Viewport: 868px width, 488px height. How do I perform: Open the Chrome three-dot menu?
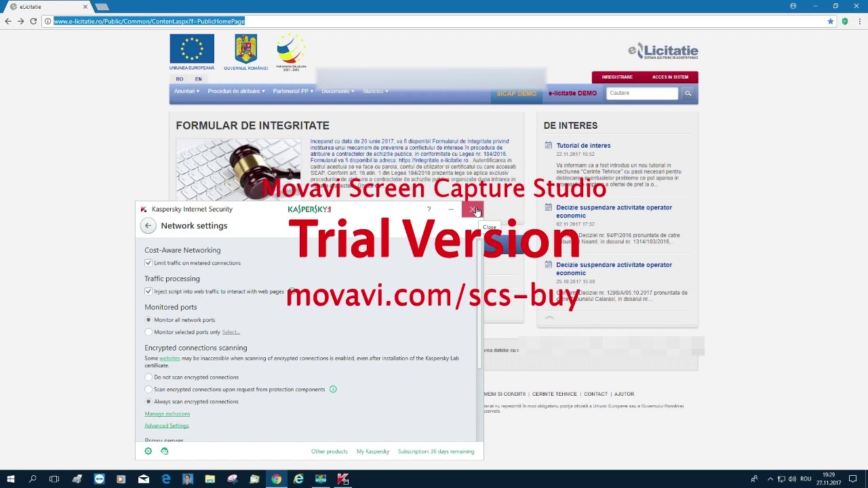click(x=859, y=21)
